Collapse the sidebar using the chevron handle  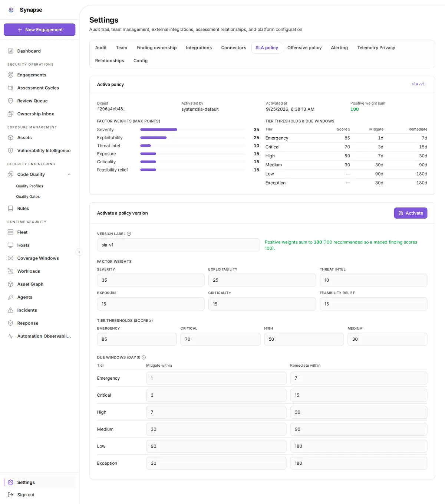79,252
